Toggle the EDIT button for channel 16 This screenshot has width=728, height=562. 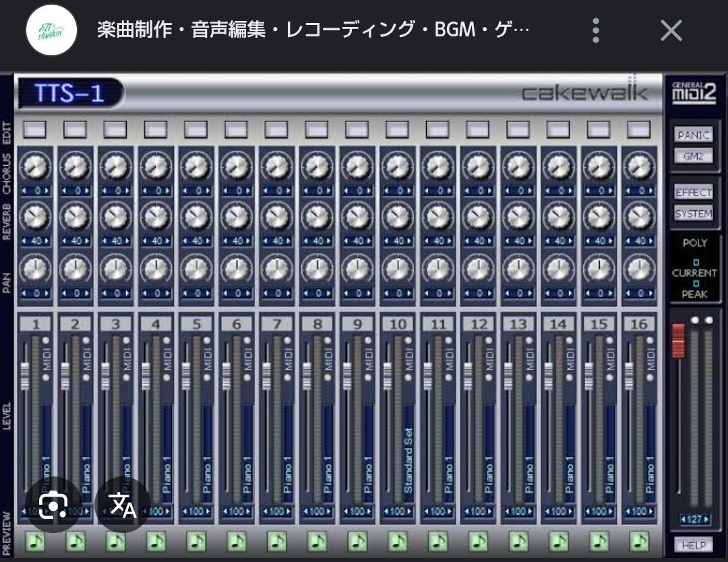(639, 129)
